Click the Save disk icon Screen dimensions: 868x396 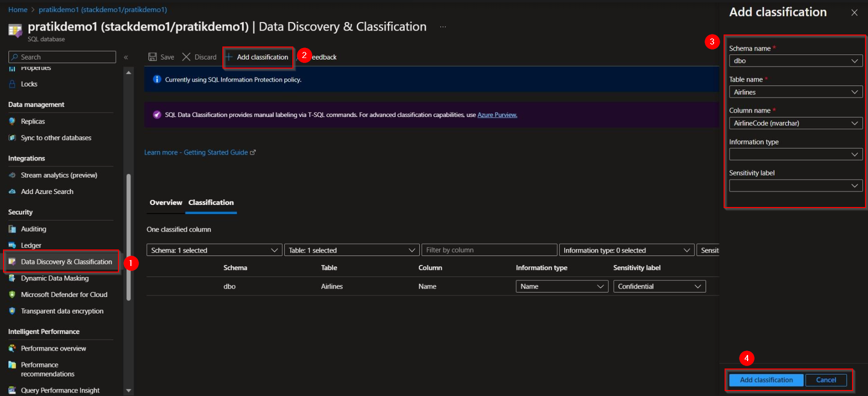(x=152, y=57)
